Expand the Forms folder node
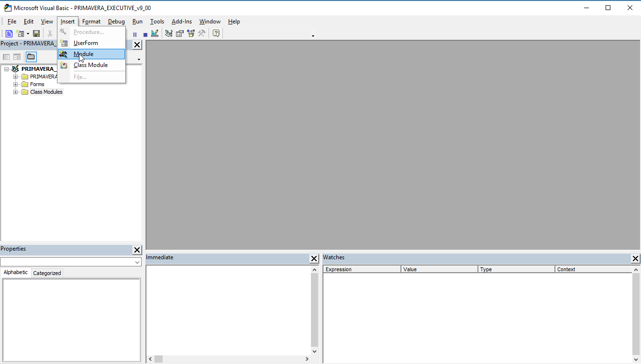Screen dimensions: 641x364 [16, 84]
